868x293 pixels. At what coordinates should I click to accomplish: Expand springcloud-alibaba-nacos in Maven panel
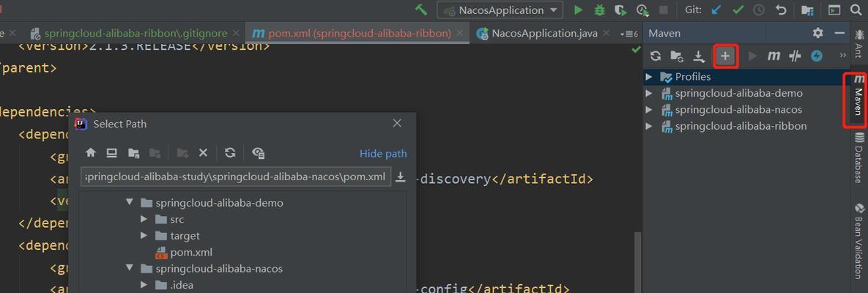point(649,110)
